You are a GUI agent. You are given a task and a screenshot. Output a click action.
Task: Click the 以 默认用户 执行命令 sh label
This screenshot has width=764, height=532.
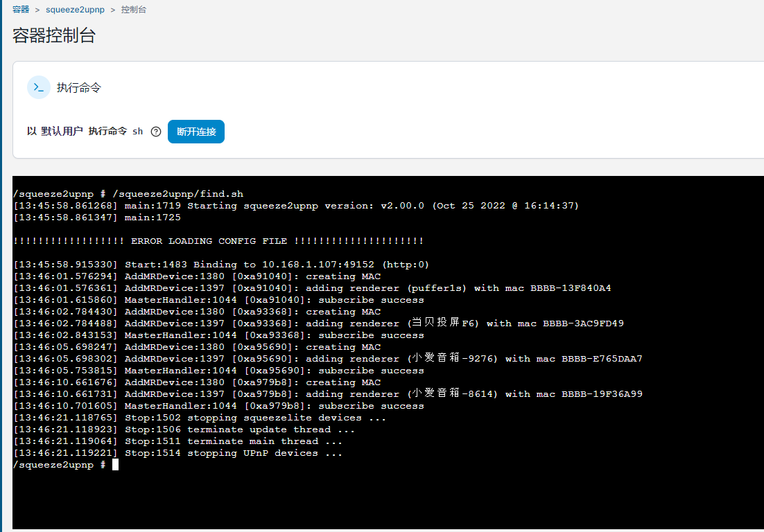click(x=85, y=132)
